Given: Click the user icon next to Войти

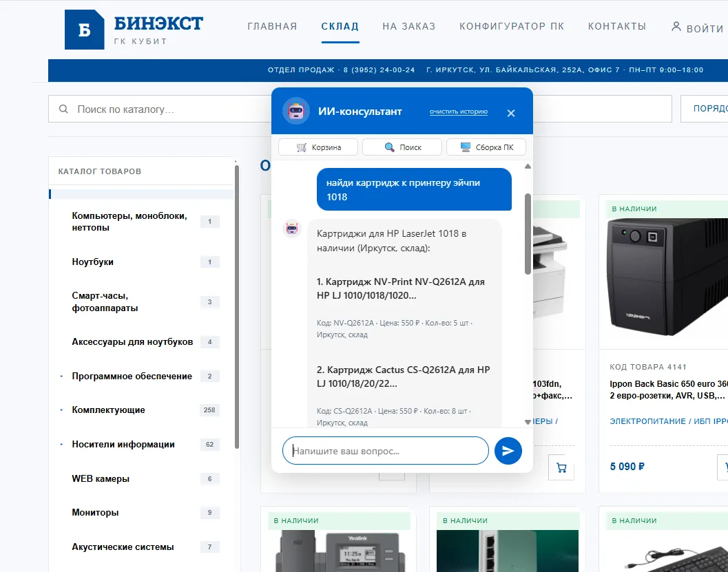Looking at the screenshot, I should click(x=676, y=27).
